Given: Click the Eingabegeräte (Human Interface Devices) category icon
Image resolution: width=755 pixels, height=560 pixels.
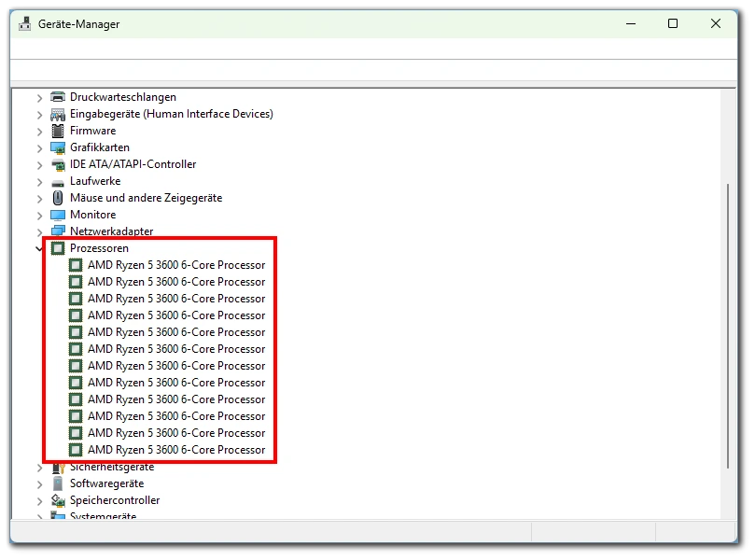Looking at the screenshot, I should 58,114.
